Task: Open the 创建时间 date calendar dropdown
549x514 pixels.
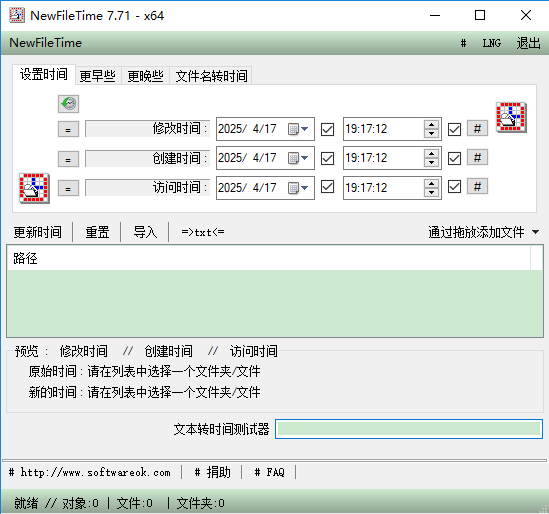Action: (x=298, y=158)
